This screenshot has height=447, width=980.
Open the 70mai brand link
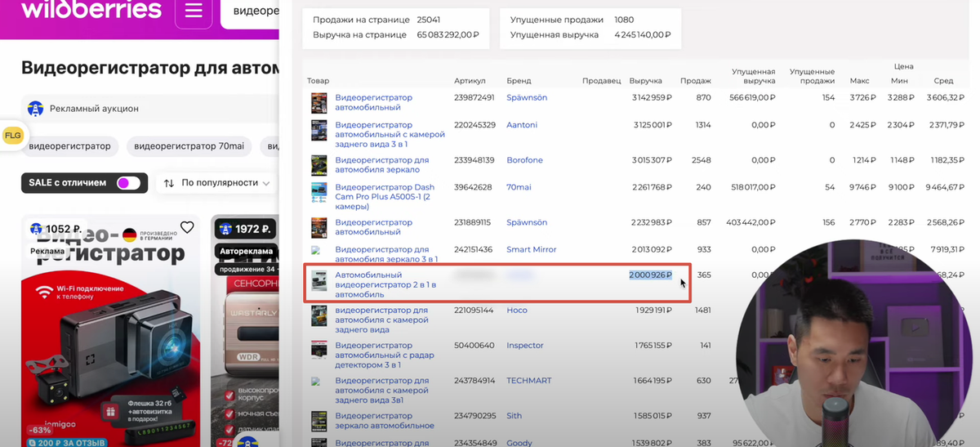(x=518, y=187)
